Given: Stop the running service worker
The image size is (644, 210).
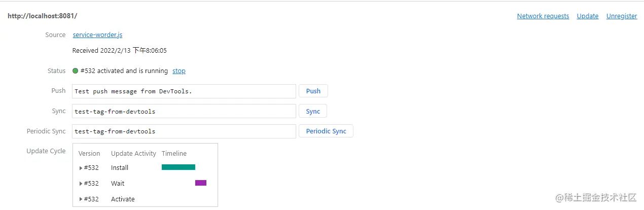Looking at the screenshot, I should pos(179,71).
